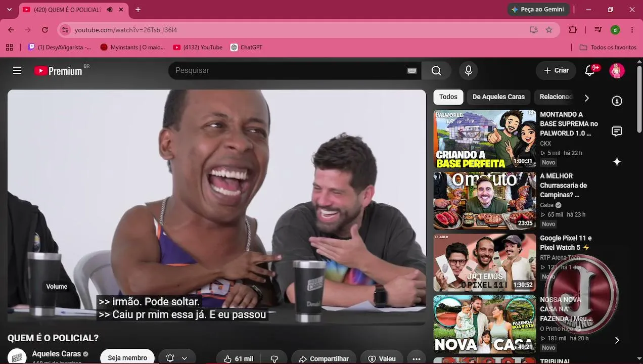Open the media control icon in Chrome toolbar
This screenshot has width=643, height=364.
pos(598,30)
